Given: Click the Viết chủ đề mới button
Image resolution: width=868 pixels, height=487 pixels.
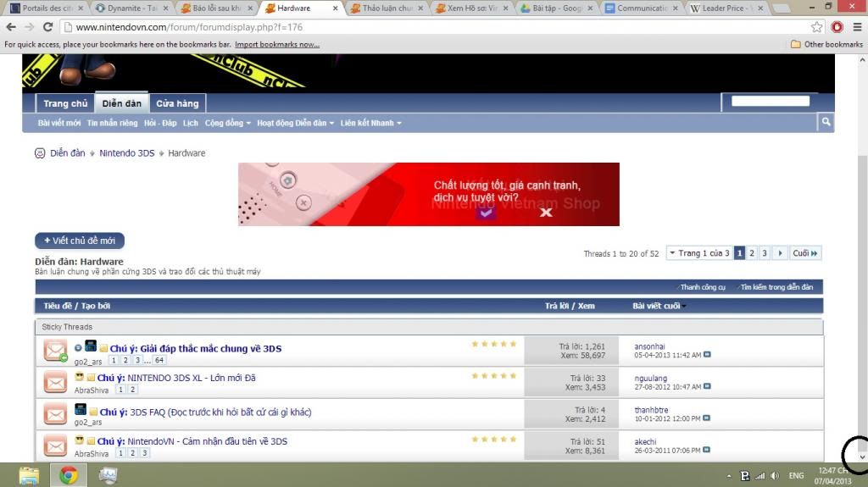Looking at the screenshot, I should click(x=80, y=241).
